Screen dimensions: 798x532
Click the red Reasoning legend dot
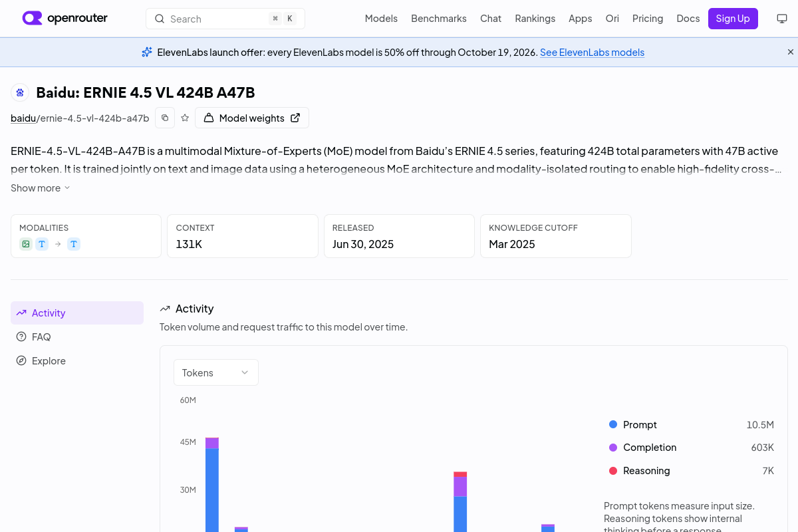click(613, 471)
